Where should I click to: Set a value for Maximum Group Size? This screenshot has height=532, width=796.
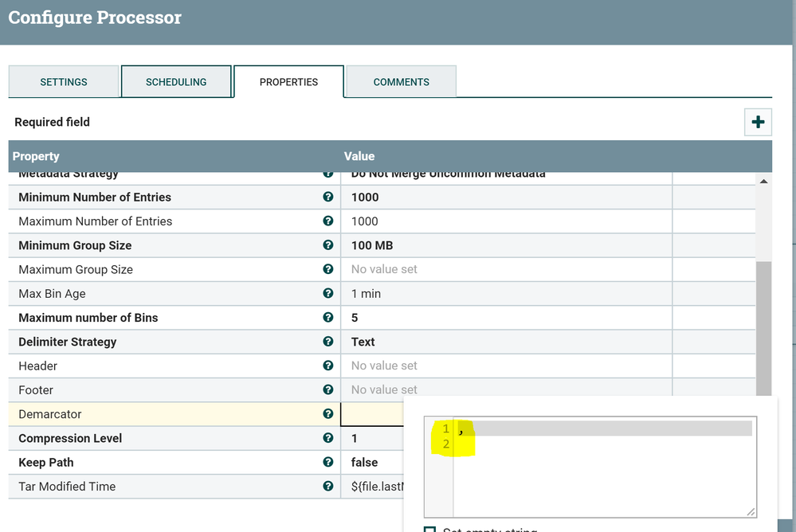click(506, 269)
